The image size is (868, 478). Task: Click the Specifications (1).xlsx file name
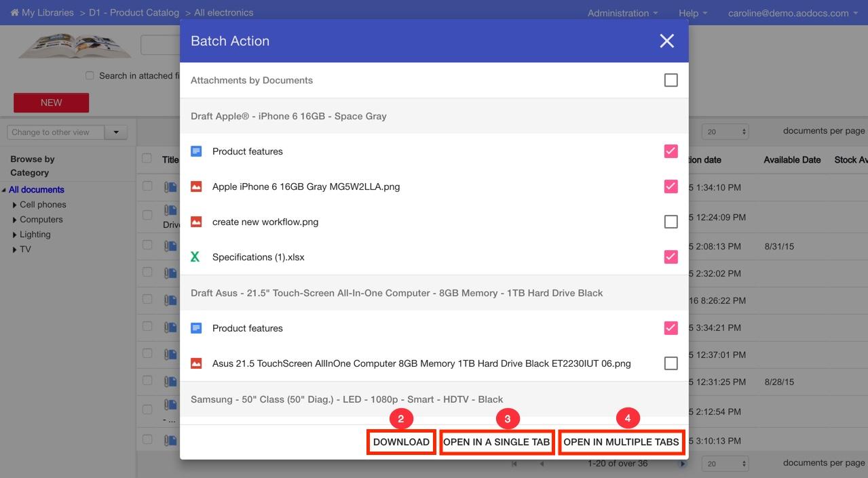(x=259, y=257)
